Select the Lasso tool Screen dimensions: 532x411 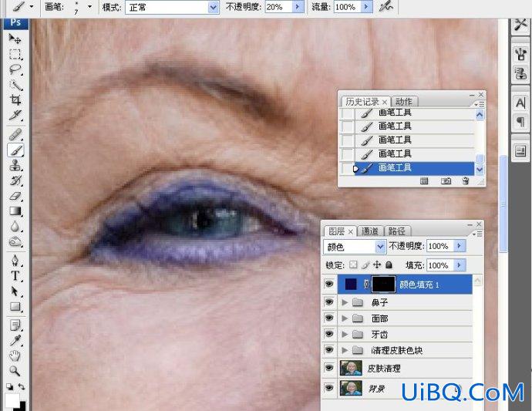click(15, 69)
